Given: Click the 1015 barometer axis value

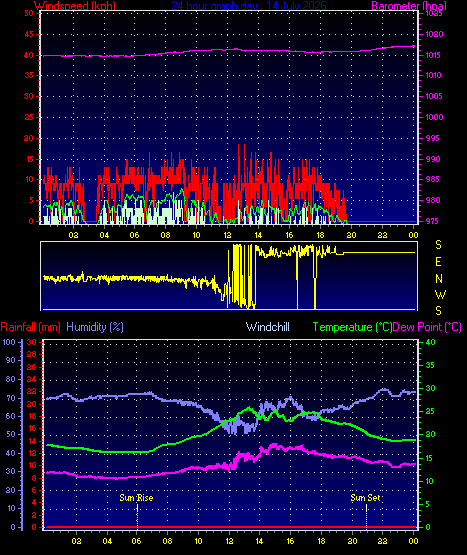Looking at the screenshot, I should point(433,55).
